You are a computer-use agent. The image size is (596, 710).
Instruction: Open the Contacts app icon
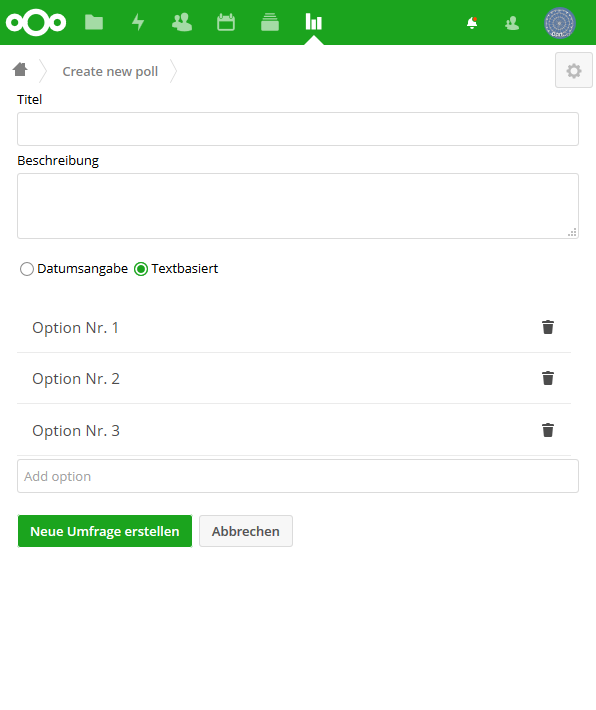[x=182, y=22]
